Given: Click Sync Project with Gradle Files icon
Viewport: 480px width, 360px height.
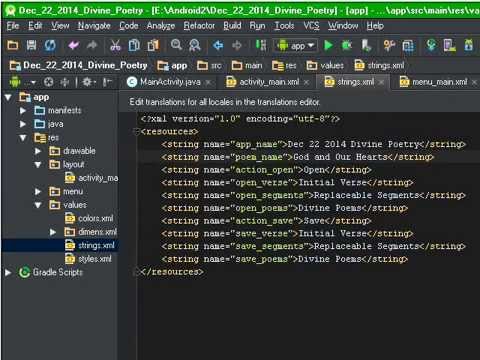Looking at the screenshot, I should [x=431, y=45].
